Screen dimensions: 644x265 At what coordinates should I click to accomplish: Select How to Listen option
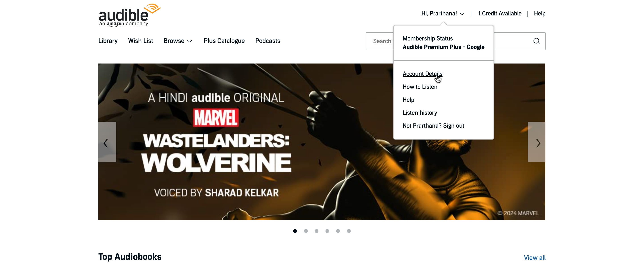click(420, 86)
